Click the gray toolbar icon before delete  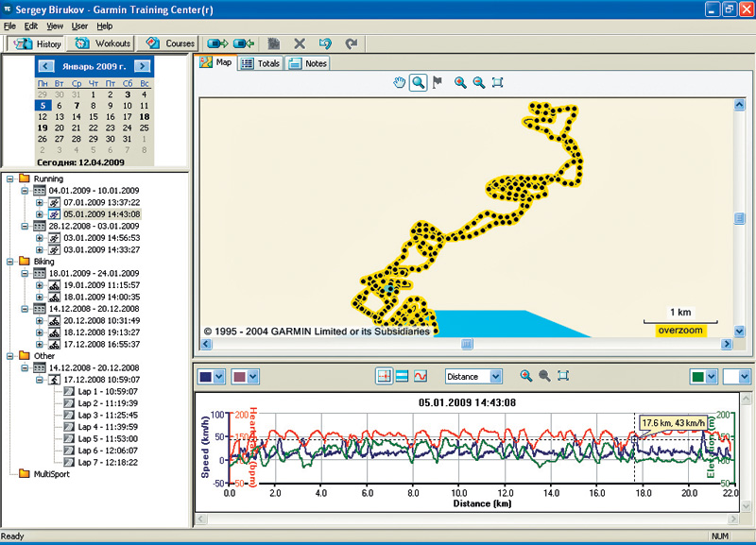point(274,43)
